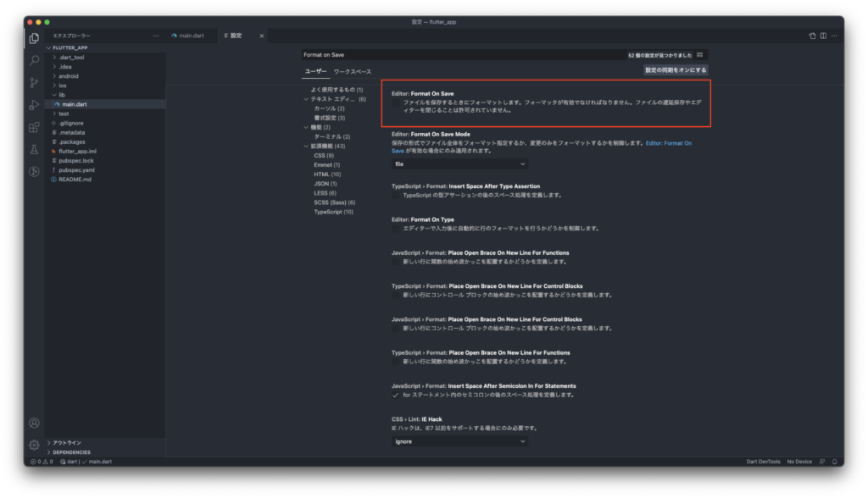Open the Search view
The height and width of the screenshot is (498, 868).
pyautogui.click(x=34, y=62)
